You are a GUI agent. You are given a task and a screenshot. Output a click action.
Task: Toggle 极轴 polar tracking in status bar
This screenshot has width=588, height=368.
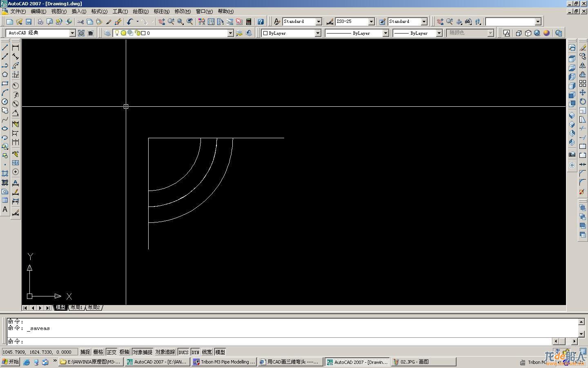tap(124, 352)
